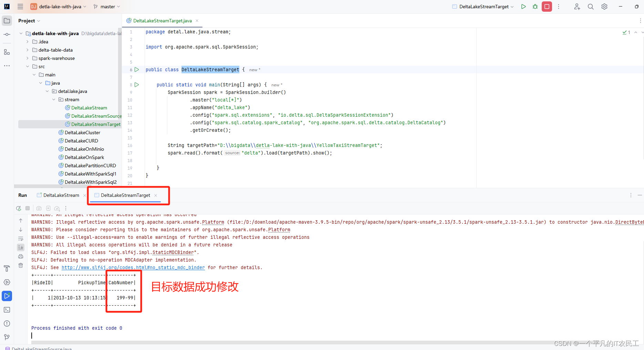Collapse detla-lake-with-java root node
The height and width of the screenshot is (350, 644).
click(x=21, y=33)
